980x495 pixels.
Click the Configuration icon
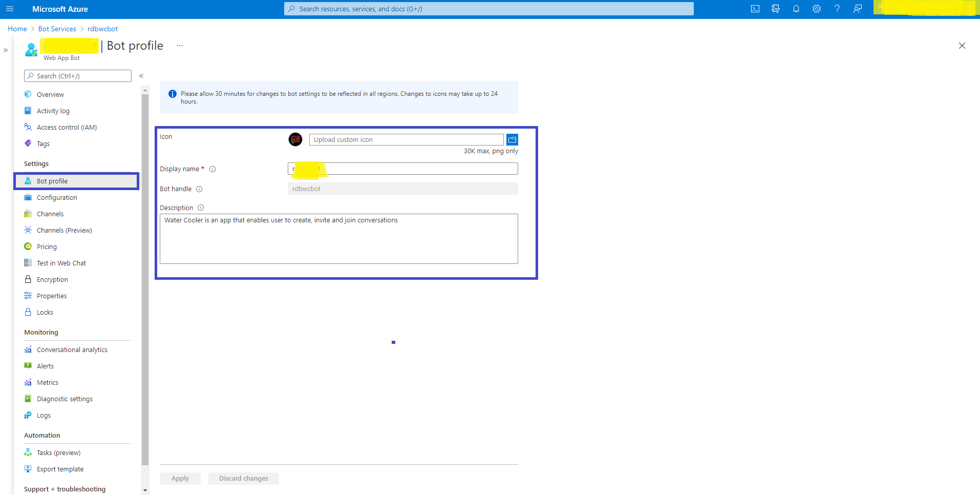[x=28, y=197]
